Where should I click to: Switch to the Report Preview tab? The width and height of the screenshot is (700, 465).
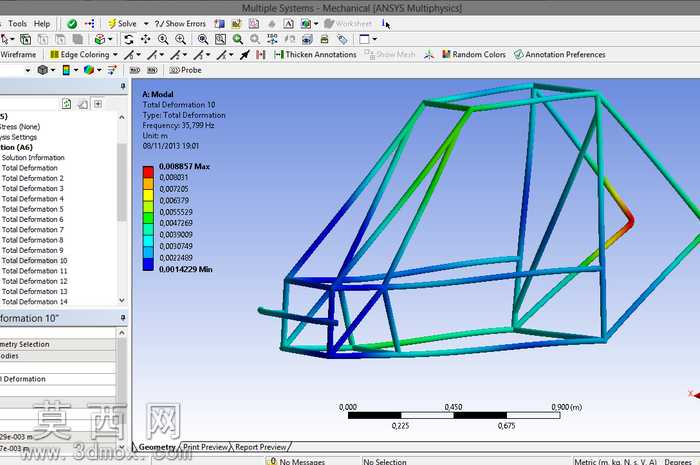point(260,447)
